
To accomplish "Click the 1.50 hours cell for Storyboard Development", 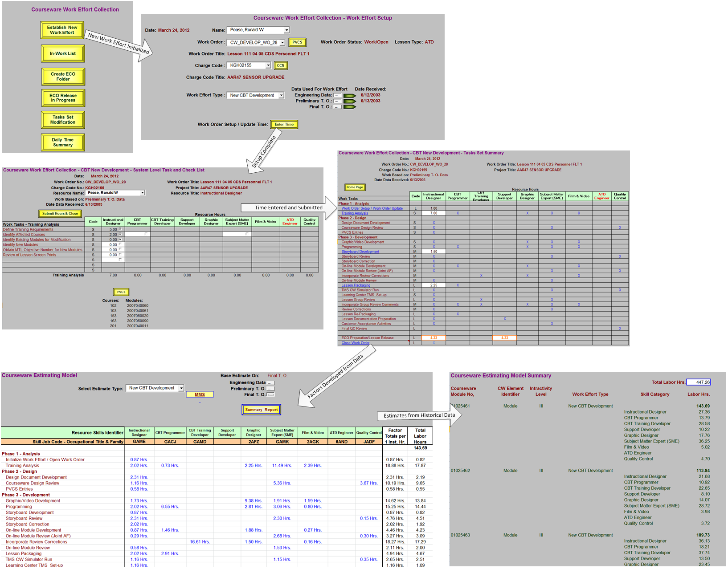I will pos(434,252).
